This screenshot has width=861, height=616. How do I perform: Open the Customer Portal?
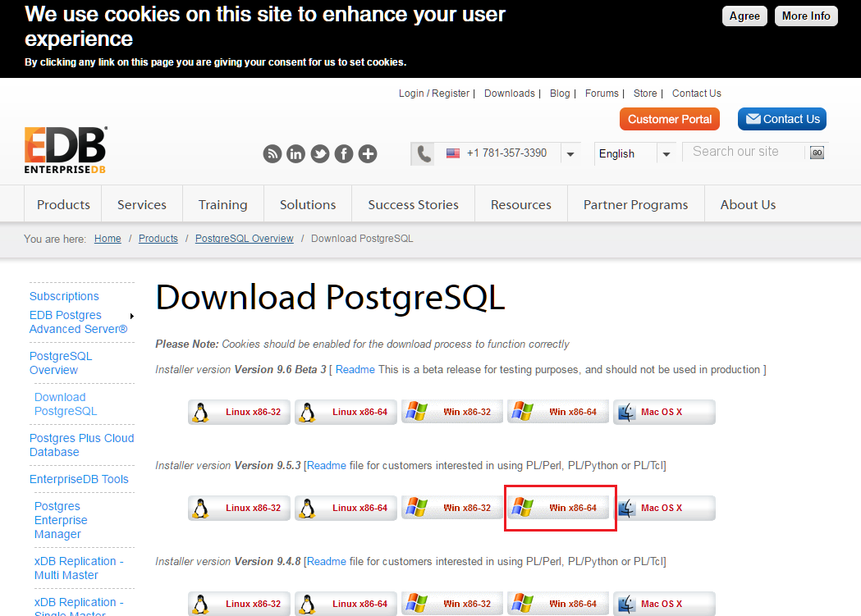click(670, 119)
